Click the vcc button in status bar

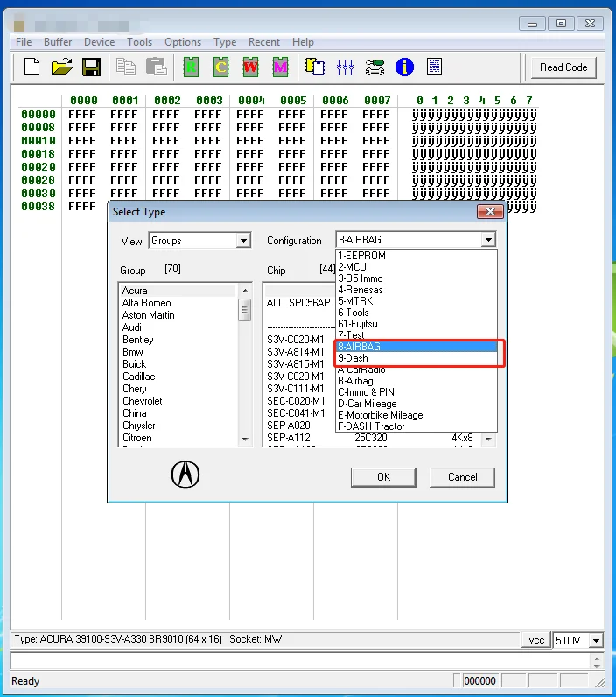click(536, 641)
